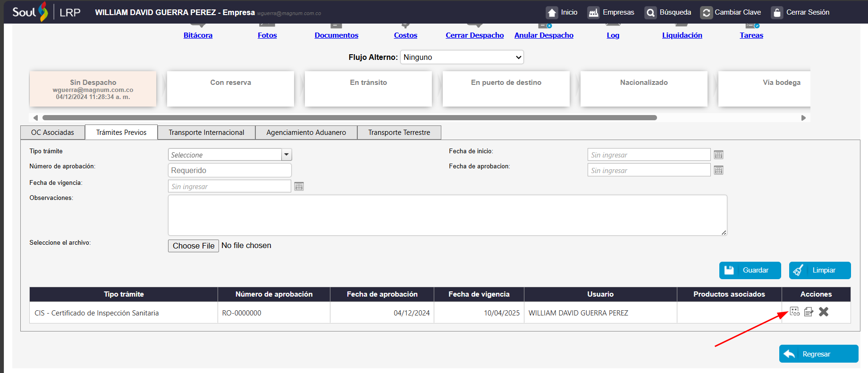Click the associate products link icon in Acciones
Image resolution: width=868 pixels, height=373 pixels.
point(795,312)
